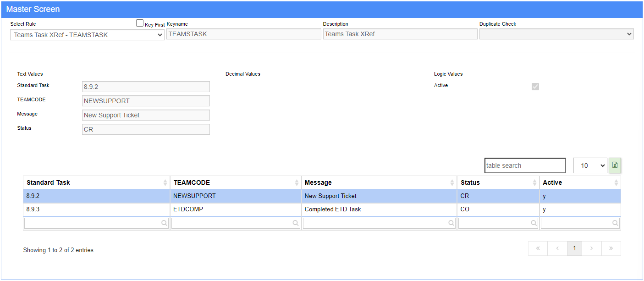Change the page size dropdown from 10
644x281 pixels.
click(x=589, y=165)
